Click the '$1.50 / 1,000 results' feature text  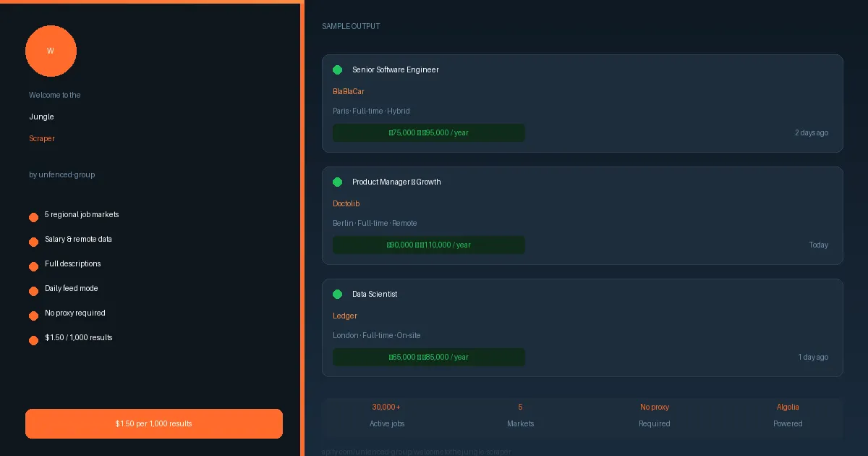(x=79, y=337)
